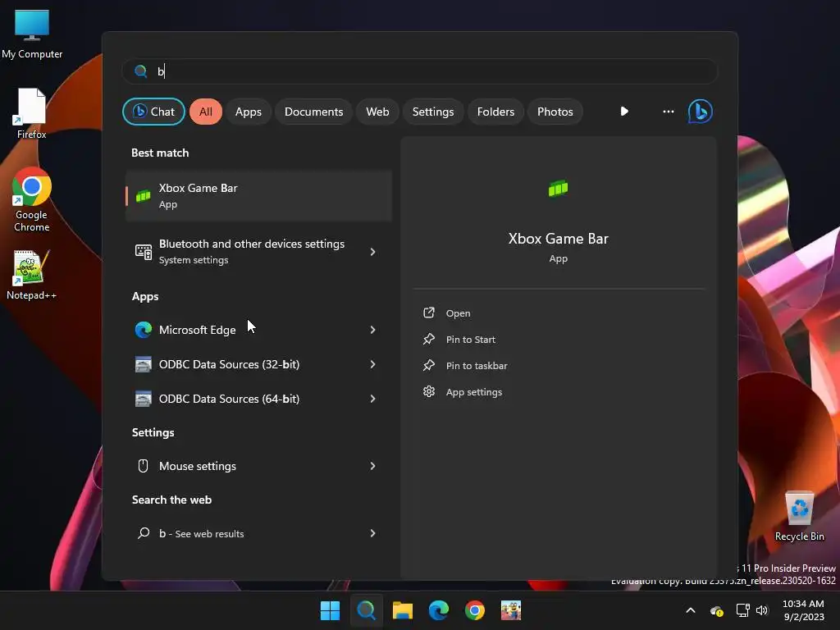840x630 pixels.
Task: Click the Xbox Game Bar icon in best match
Action: click(143, 195)
